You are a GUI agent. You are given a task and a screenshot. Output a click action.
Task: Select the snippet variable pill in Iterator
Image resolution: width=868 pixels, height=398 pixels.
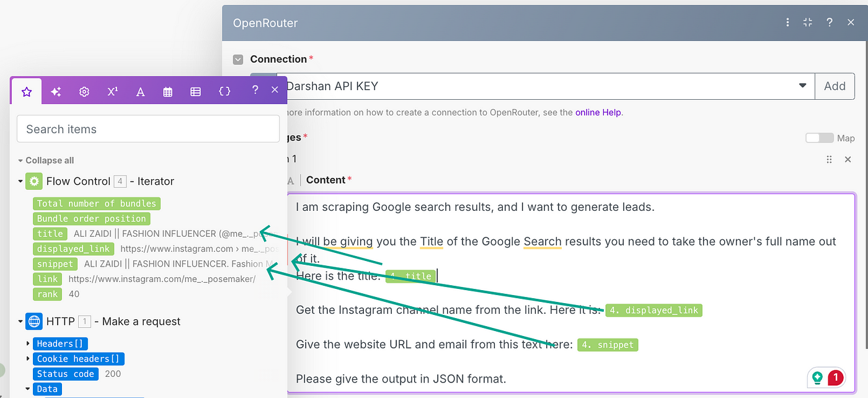[x=55, y=264]
